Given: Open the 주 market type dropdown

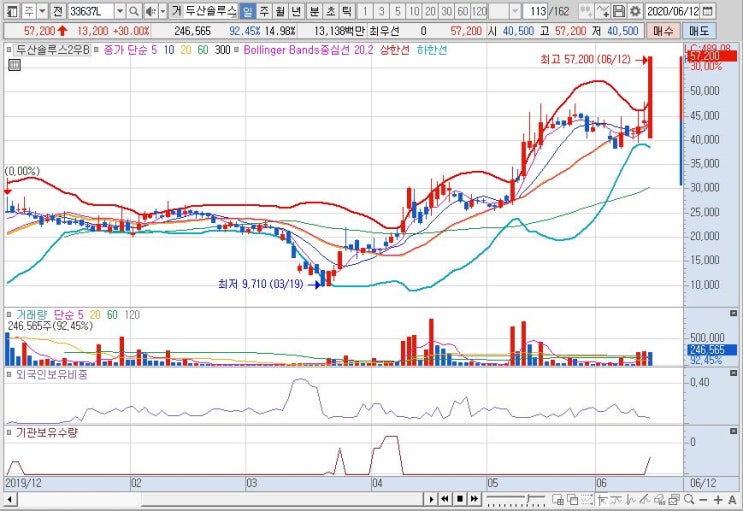Looking at the screenshot, I should (42, 10).
